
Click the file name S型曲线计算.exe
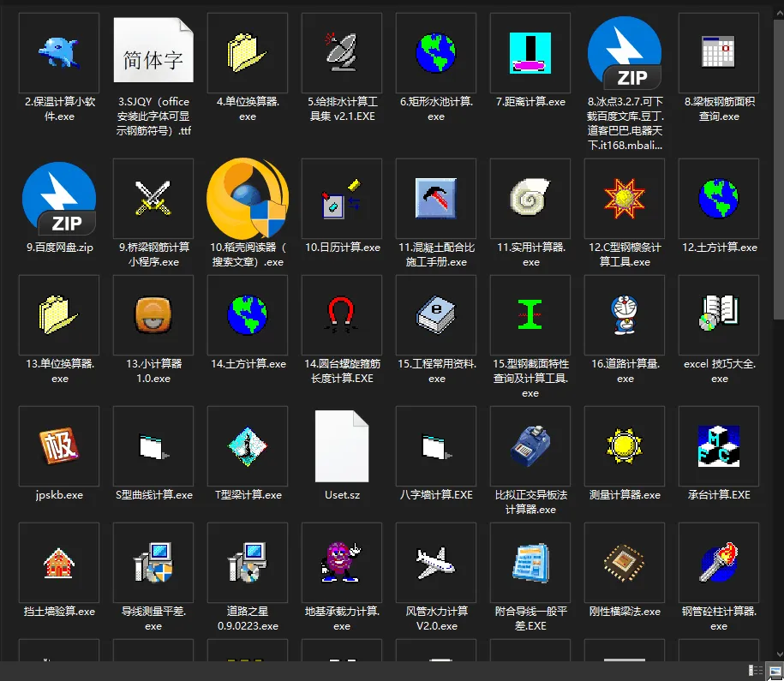(x=154, y=495)
